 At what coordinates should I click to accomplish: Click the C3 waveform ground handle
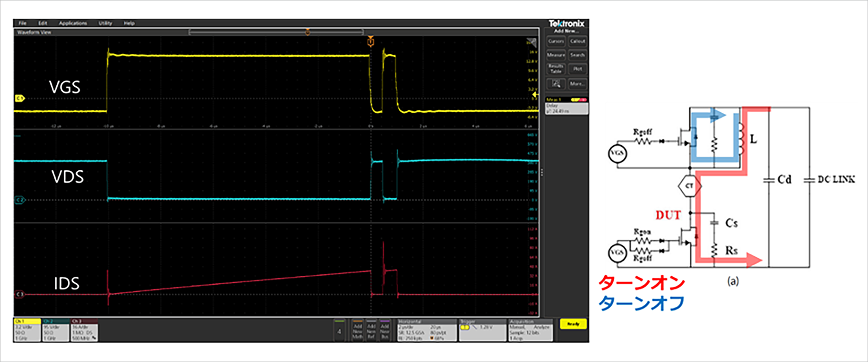click(20, 294)
